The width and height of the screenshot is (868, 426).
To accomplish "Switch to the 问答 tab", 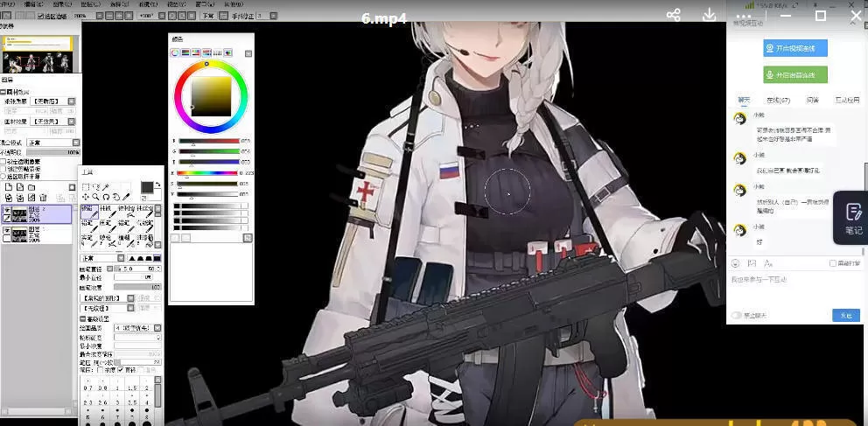I will point(812,100).
